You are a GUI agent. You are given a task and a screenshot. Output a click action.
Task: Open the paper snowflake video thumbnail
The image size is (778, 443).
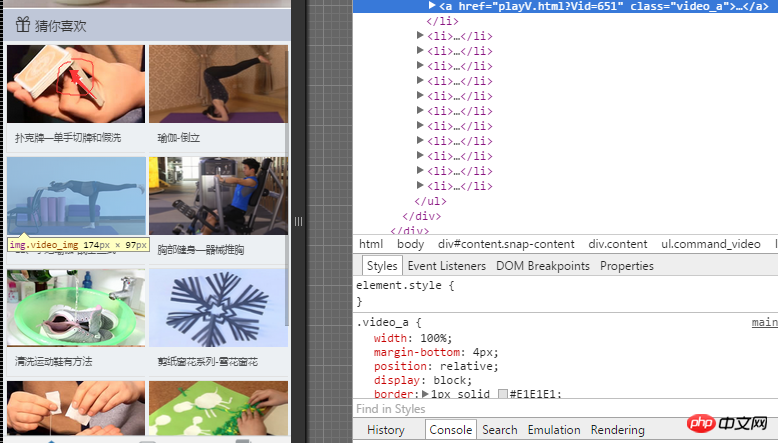(x=217, y=308)
